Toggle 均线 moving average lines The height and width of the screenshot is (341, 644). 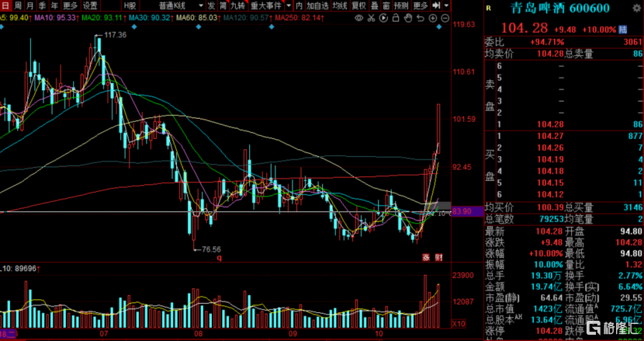pos(340,5)
